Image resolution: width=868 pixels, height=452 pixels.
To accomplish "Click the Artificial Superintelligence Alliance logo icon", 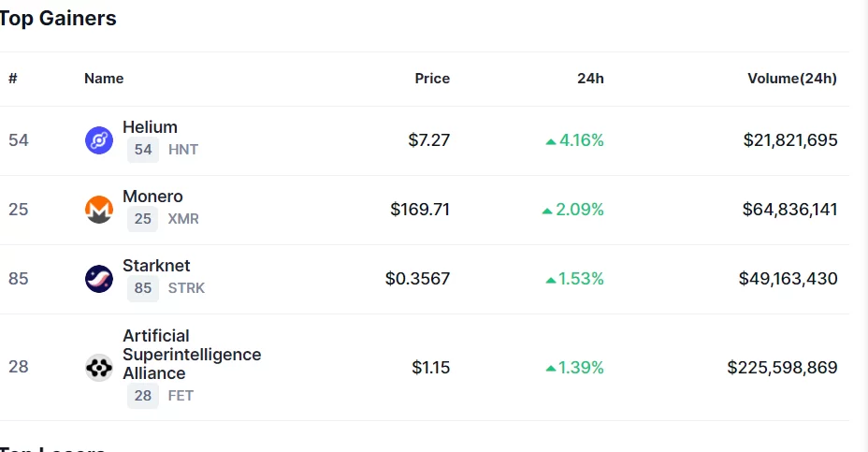I will [99, 368].
